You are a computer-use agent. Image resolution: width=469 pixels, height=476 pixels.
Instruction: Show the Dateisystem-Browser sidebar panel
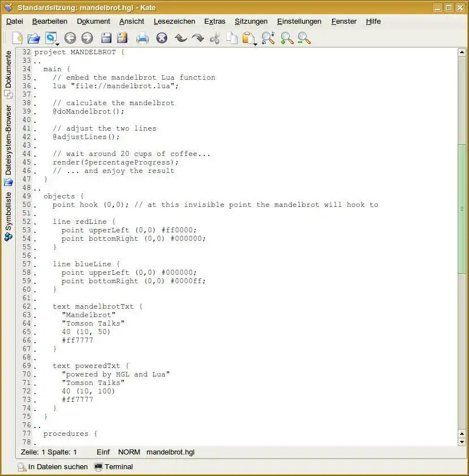coord(8,145)
